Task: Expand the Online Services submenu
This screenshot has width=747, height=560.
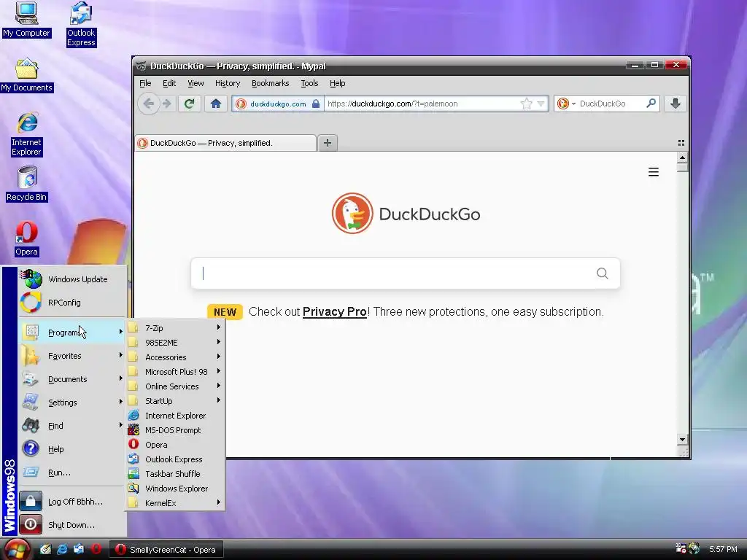Action: tap(175, 386)
